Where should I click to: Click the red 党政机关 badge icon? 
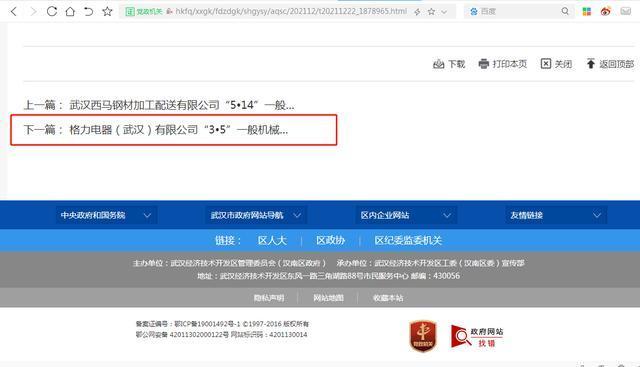click(423, 336)
